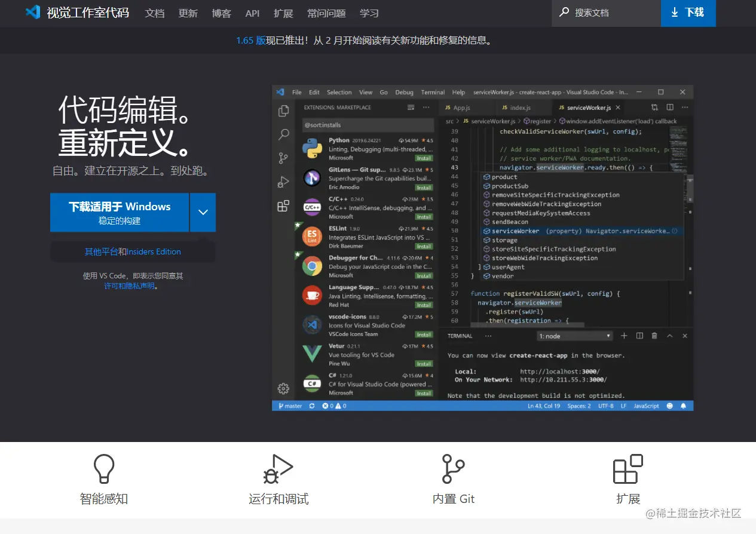Click the blue 下载 button in the header
This screenshot has height=534, width=756.
click(688, 13)
